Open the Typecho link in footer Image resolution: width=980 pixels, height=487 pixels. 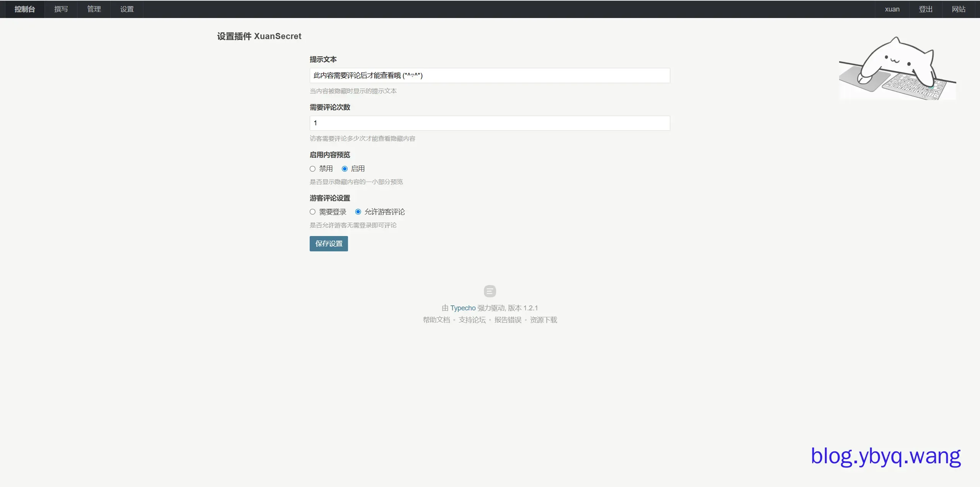click(x=463, y=308)
